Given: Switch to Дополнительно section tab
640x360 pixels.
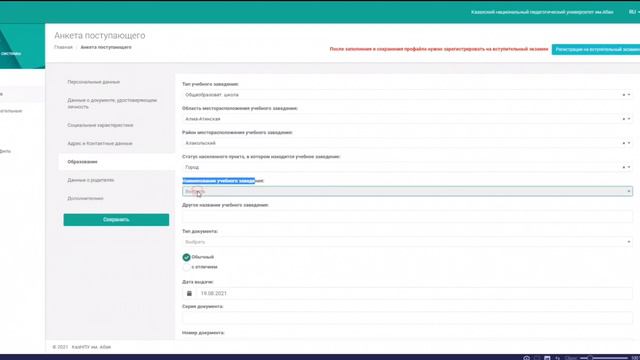Looking at the screenshot, I should tap(85, 198).
